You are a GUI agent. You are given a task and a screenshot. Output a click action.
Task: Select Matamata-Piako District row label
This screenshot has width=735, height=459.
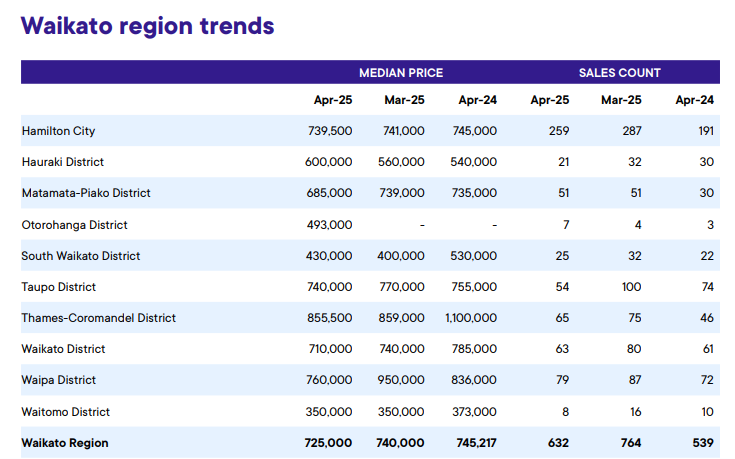(86, 193)
